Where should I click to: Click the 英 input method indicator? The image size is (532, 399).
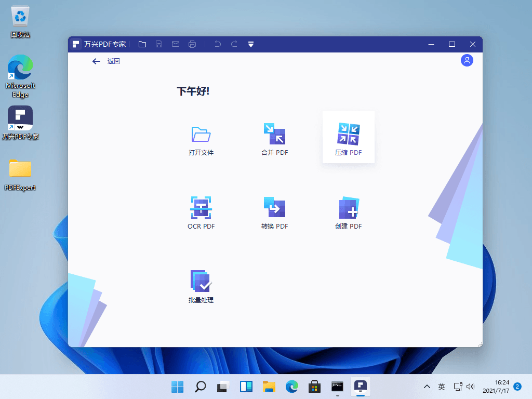tap(442, 387)
